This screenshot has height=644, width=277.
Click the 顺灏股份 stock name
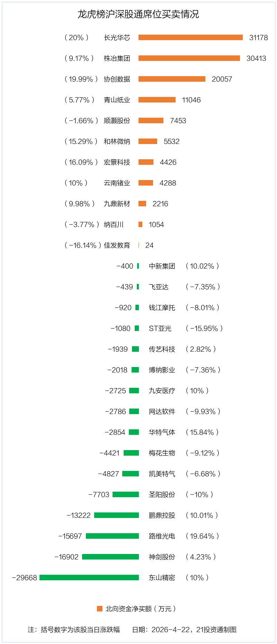click(x=117, y=120)
